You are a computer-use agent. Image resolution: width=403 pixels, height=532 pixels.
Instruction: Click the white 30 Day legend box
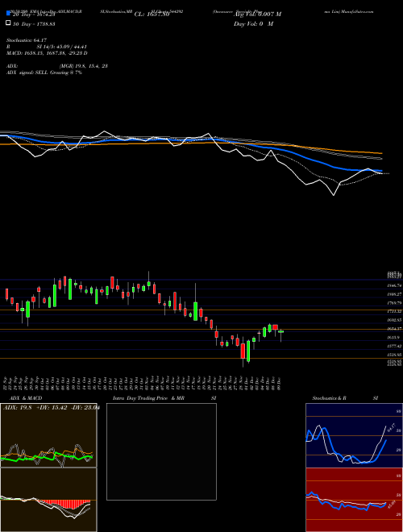[8, 23]
